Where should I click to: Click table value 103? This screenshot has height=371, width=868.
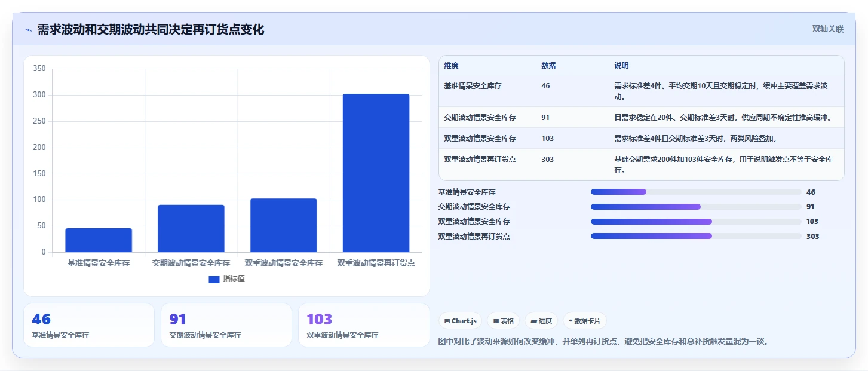coord(547,139)
